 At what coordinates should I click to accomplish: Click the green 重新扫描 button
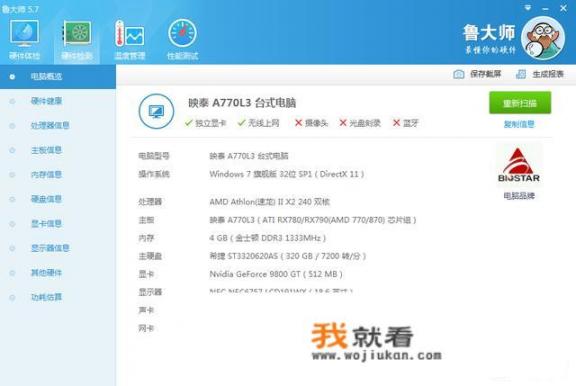click(x=520, y=103)
